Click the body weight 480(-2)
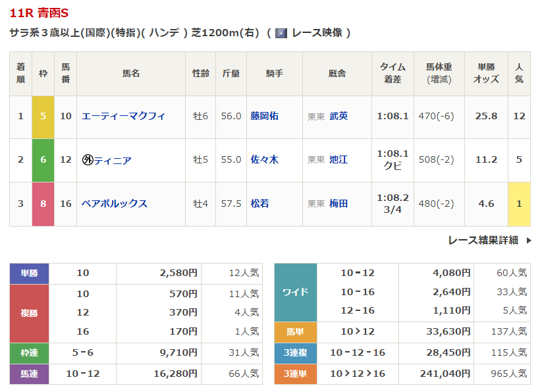 coord(436,204)
